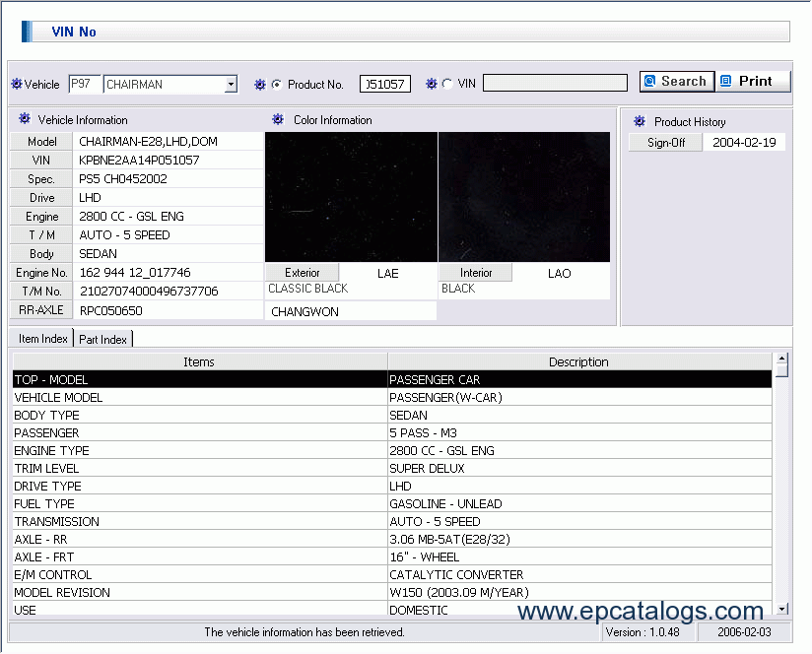Select the TRIM LEVEL row
This screenshot has width=812, height=654.
click(392, 468)
